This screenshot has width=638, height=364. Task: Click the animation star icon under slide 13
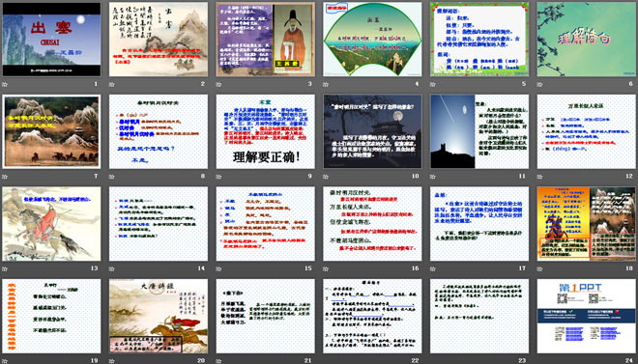(5, 268)
